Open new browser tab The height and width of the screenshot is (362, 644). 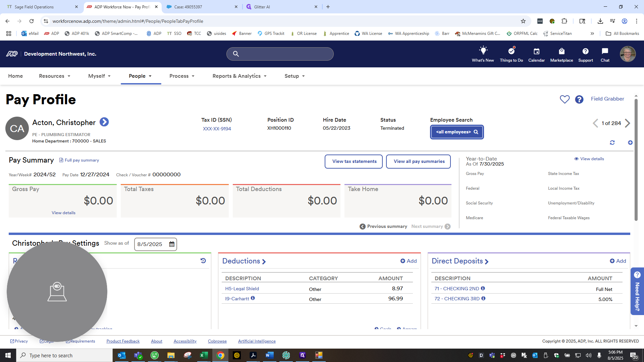328,7
